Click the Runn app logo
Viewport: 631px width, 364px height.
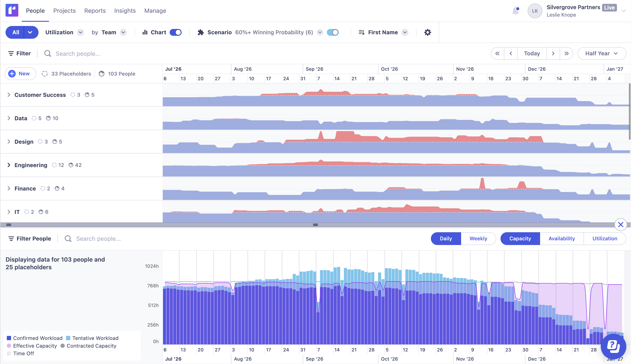(12, 10)
